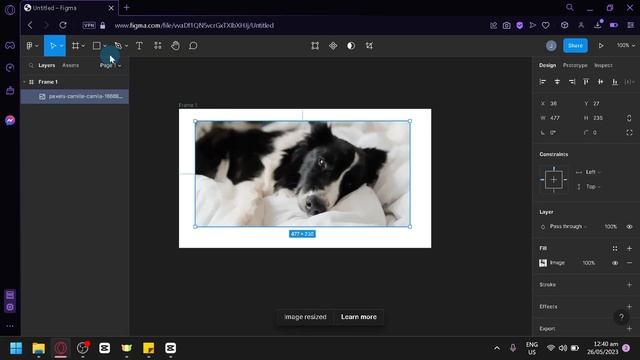The image size is (640, 360).
Task: Open the Resources tool
Action: (158, 46)
